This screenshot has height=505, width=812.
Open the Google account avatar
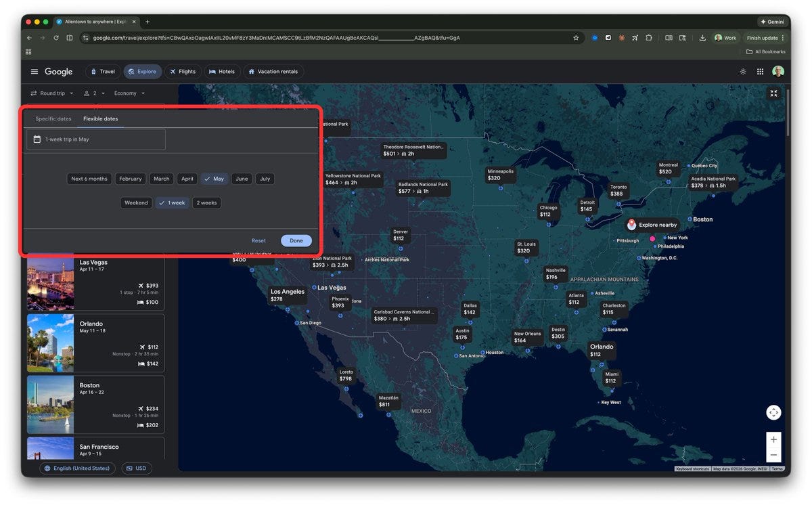(778, 72)
